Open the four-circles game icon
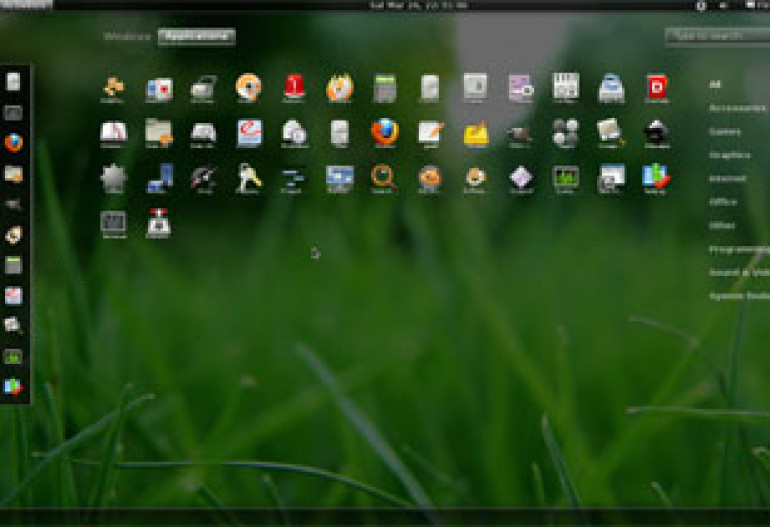Image resolution: width=770 pixels, height=527 pixels. [566, 133]
